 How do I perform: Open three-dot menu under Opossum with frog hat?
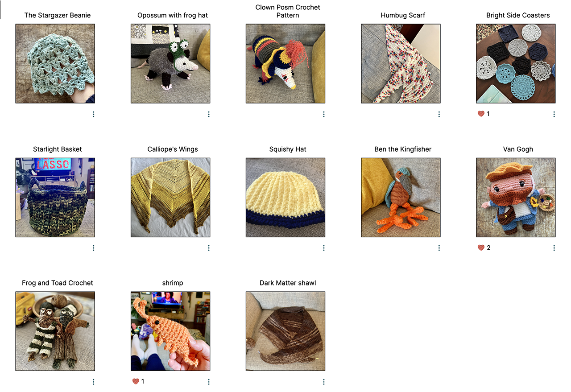(x=208, y=114)
